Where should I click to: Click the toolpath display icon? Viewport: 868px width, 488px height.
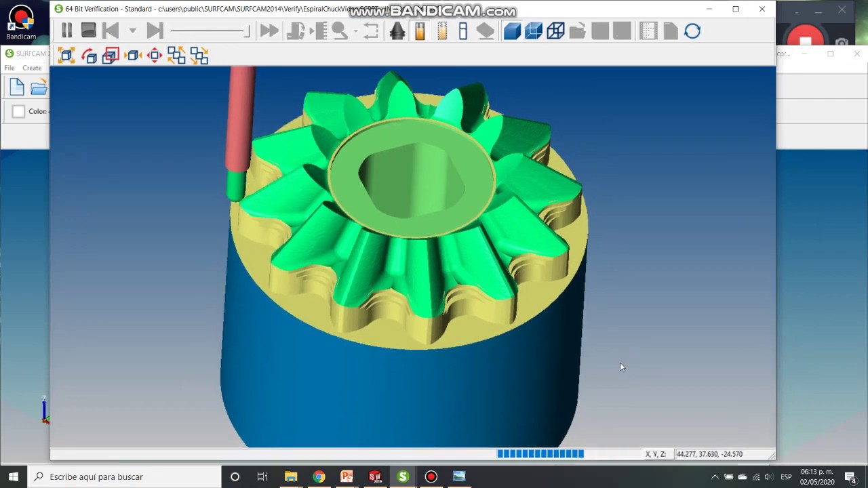296,30
